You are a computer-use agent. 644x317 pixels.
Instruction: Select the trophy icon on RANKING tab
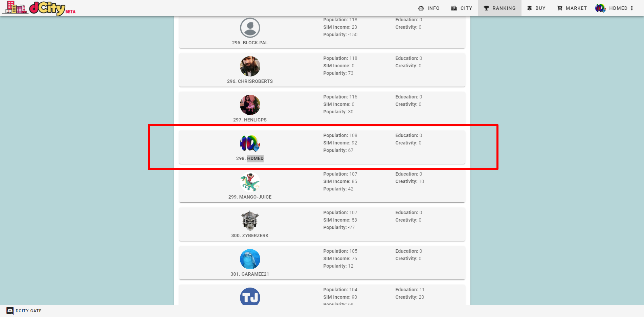click(487, 8)
